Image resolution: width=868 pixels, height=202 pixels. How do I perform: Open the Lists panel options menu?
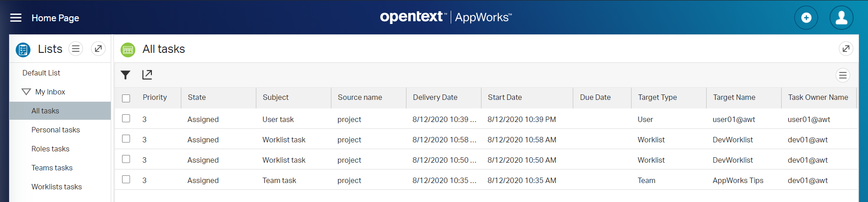(75, 49)
